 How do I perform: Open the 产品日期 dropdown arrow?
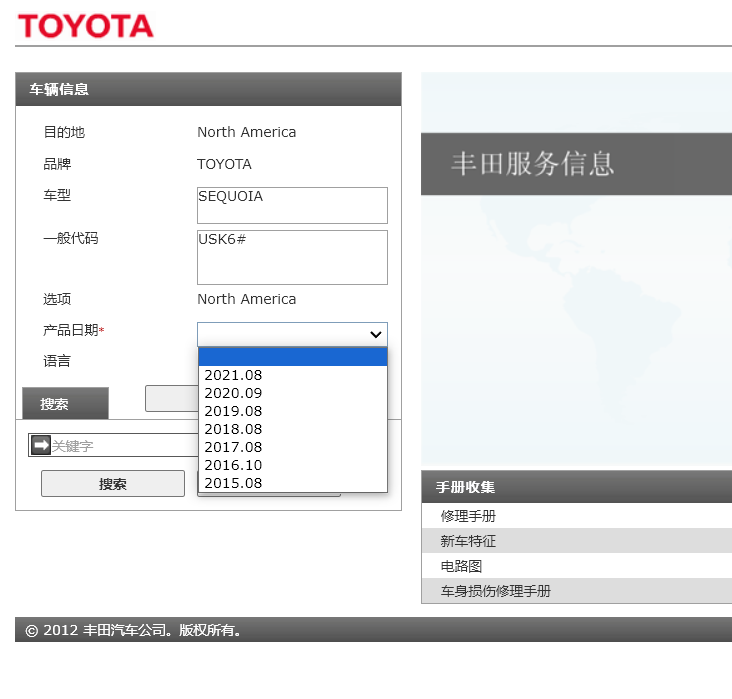(x=376, y=335)
